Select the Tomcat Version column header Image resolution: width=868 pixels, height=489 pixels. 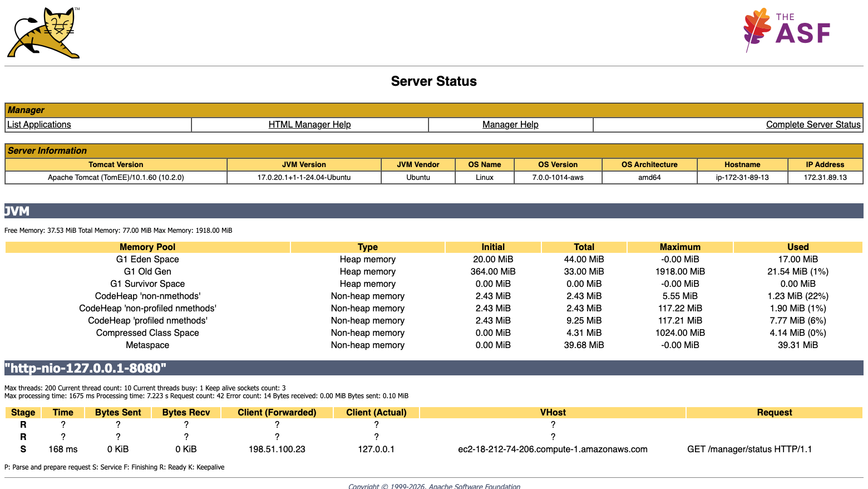click(x=116, y=165)
